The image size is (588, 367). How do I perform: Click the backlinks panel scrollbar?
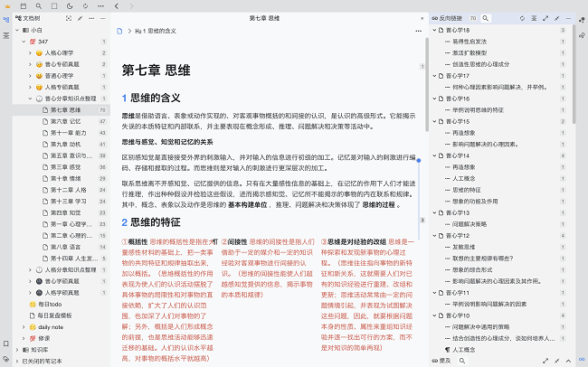(574, 74)
